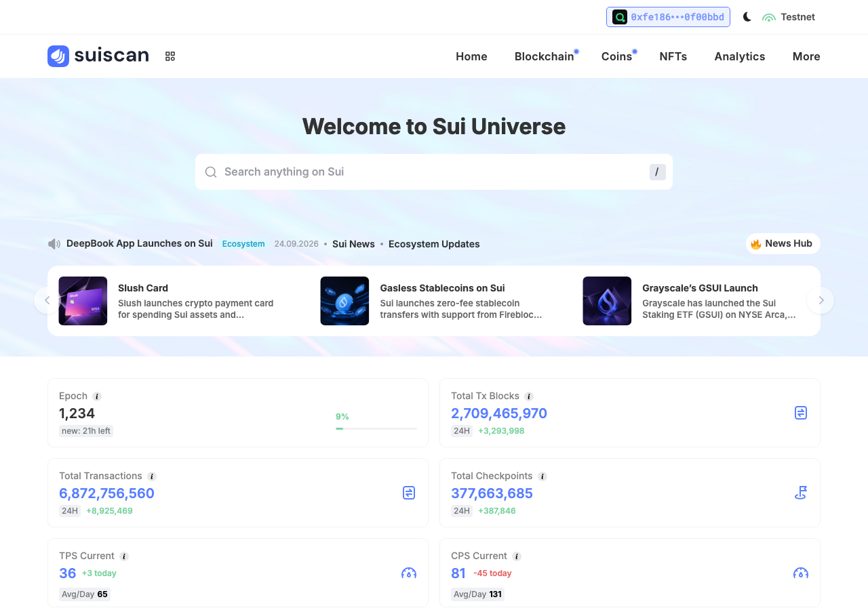Go to the Home menu item
The width and height of the screenshot is (868, 610).
(471, 56)
